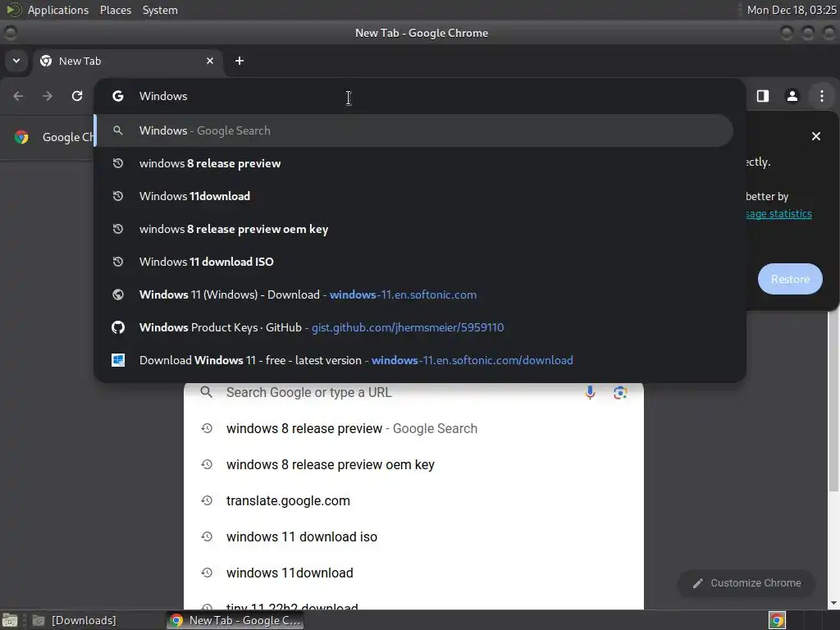
Task: Open a new tab with plus button
Action: [x=240, y=61]
